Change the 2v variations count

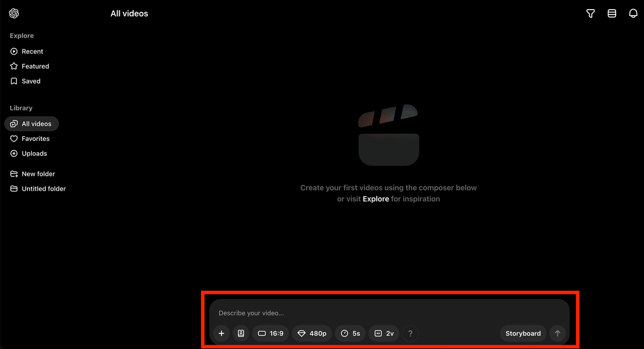coord(384,333)
